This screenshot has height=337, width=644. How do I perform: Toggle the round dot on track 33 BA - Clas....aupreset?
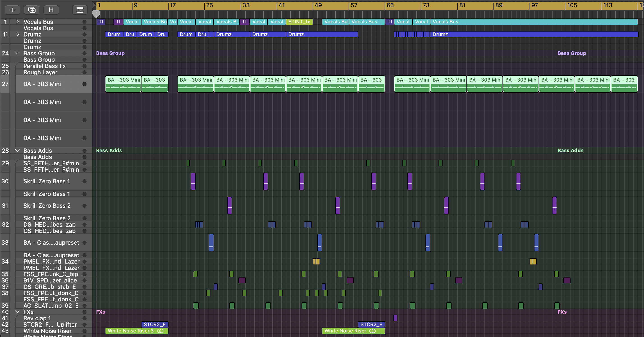[84, 242]
